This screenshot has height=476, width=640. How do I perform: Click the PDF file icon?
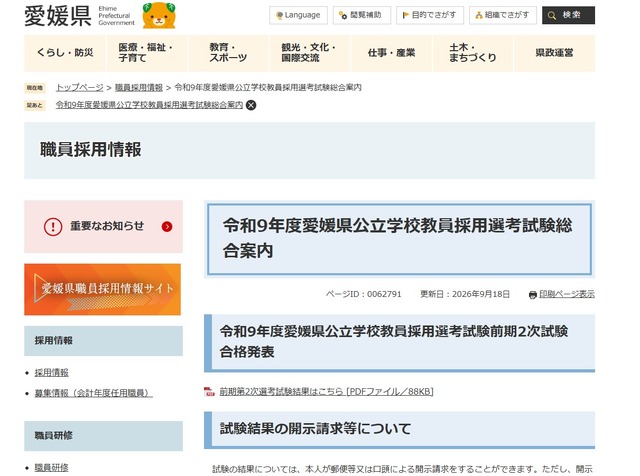pos(209,392)
